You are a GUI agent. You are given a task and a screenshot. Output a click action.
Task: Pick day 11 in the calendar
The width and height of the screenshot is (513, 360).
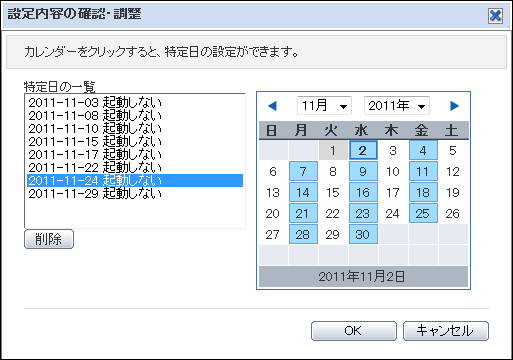tap(423, 171)
